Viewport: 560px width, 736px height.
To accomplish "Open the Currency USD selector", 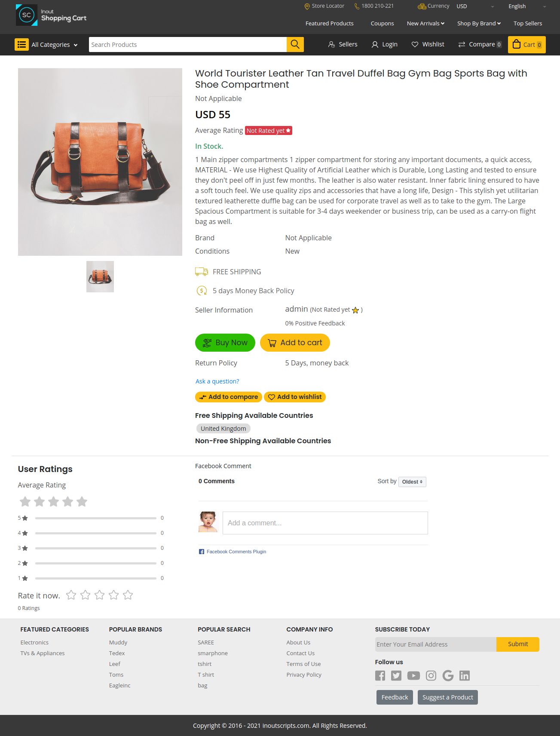I will point(475,6).
